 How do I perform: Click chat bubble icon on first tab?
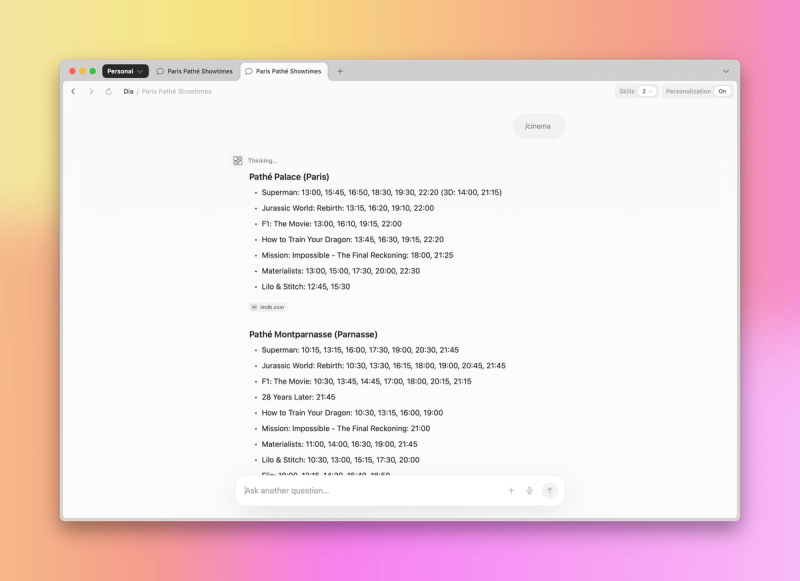coord(160,71)
